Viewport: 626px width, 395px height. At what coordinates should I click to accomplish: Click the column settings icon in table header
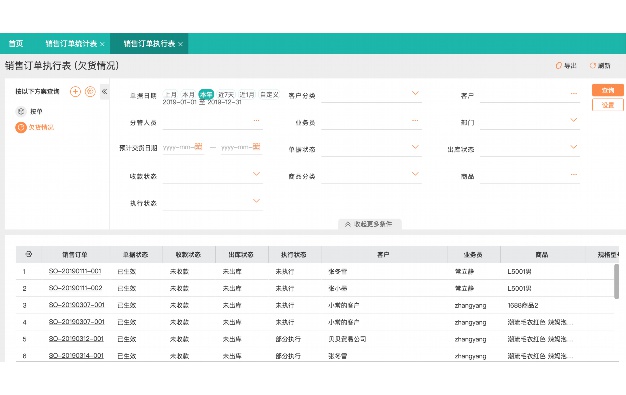(28, 254)
